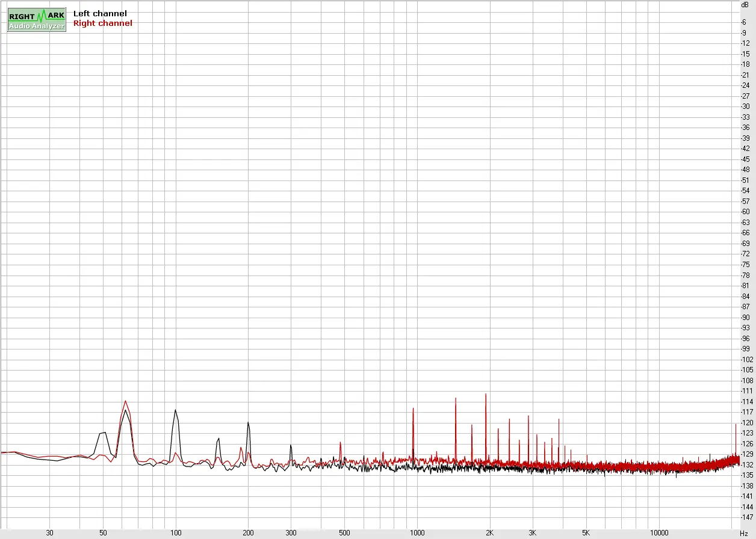This screenshot has width=756, height=539.
Task: Click the 200 frequency axis label
Action: pos(248,533)
